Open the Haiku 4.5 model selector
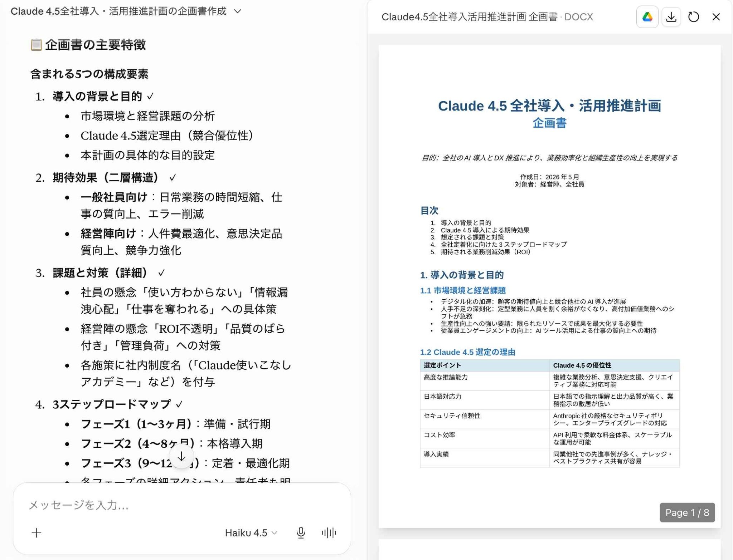The image size is (733, 560). coord(251,533)
